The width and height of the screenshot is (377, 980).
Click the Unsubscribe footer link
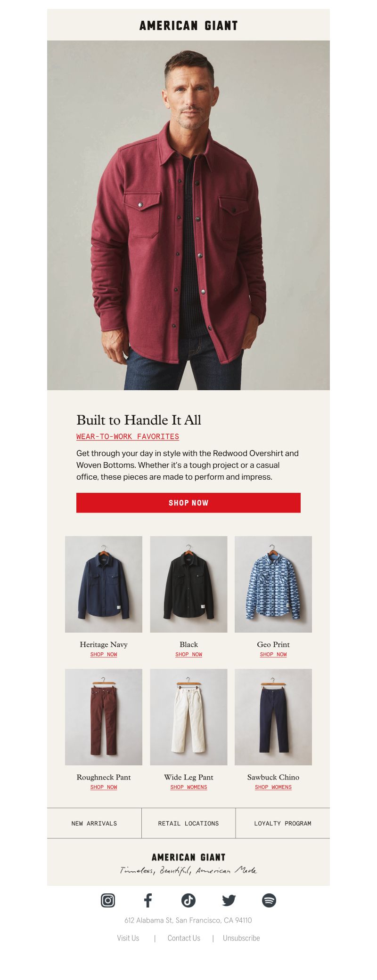[241, 938]
